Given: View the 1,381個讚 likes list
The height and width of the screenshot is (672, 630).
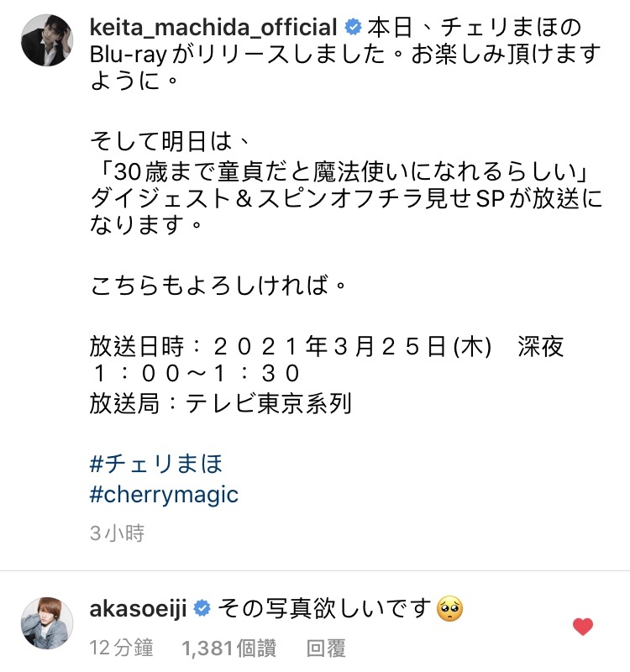Looking at the screenshot, I should [x=228, y=648].
